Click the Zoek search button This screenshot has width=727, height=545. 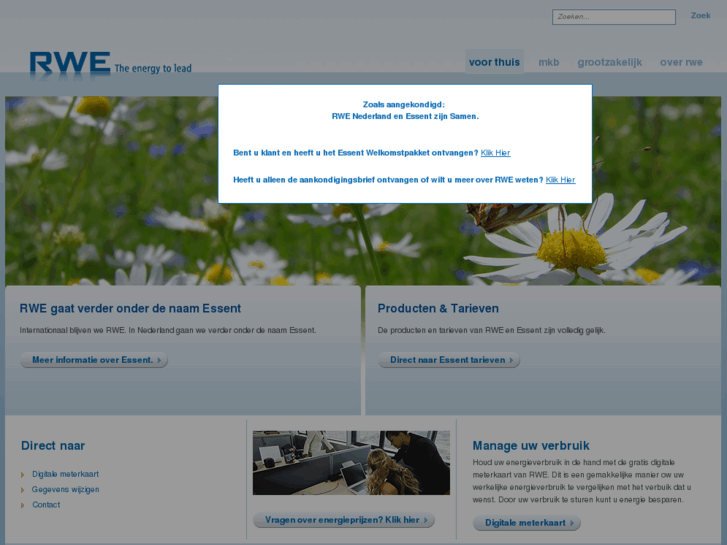700,15
